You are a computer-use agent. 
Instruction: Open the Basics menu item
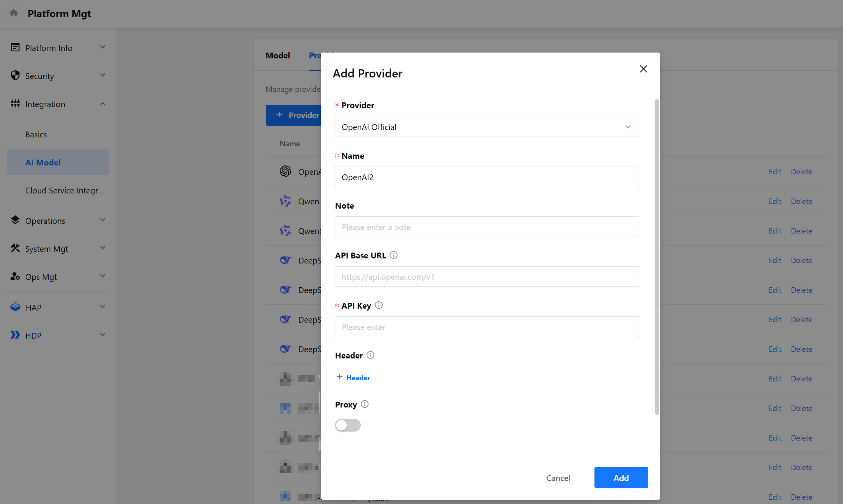(x=36, y=134)
